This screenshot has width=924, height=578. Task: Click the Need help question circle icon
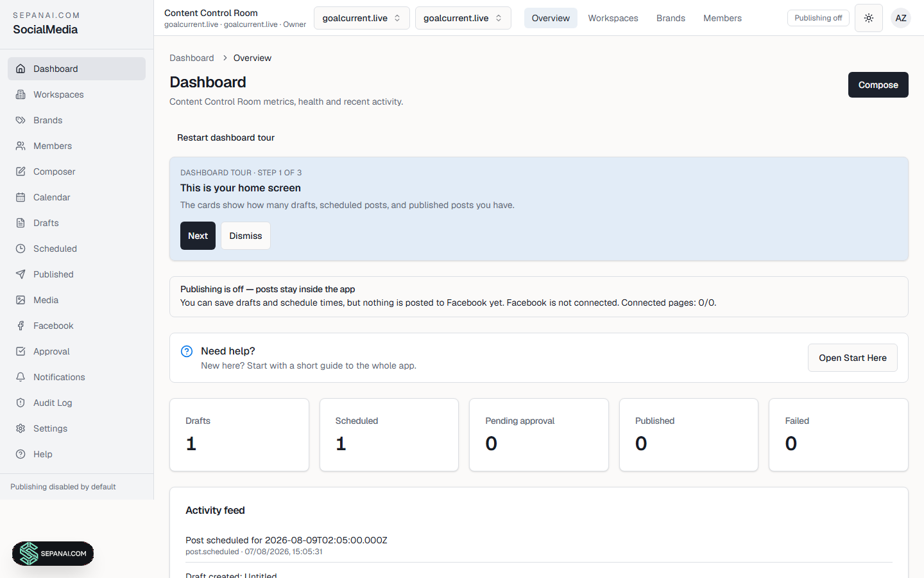[x=187, y=351]
